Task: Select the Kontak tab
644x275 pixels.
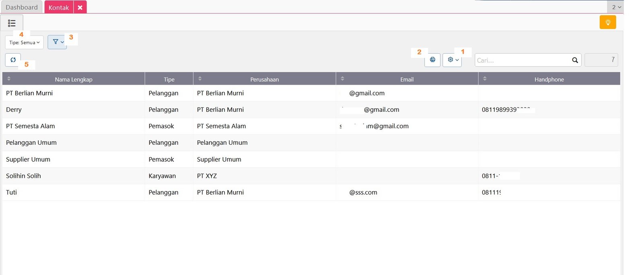Action: pyautogui.click(x=59, y=7)
